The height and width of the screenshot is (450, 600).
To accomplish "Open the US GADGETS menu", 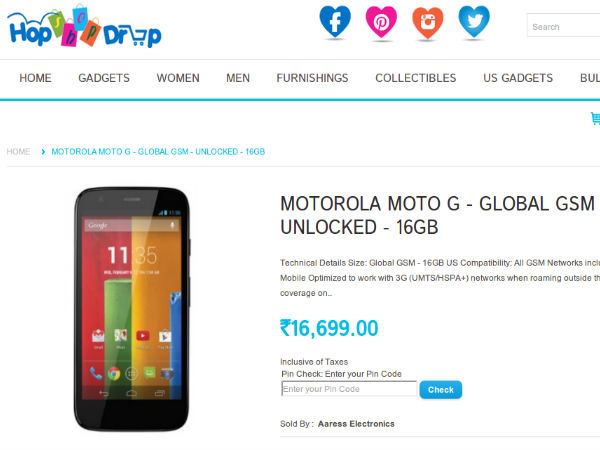I will coord(518,78).
